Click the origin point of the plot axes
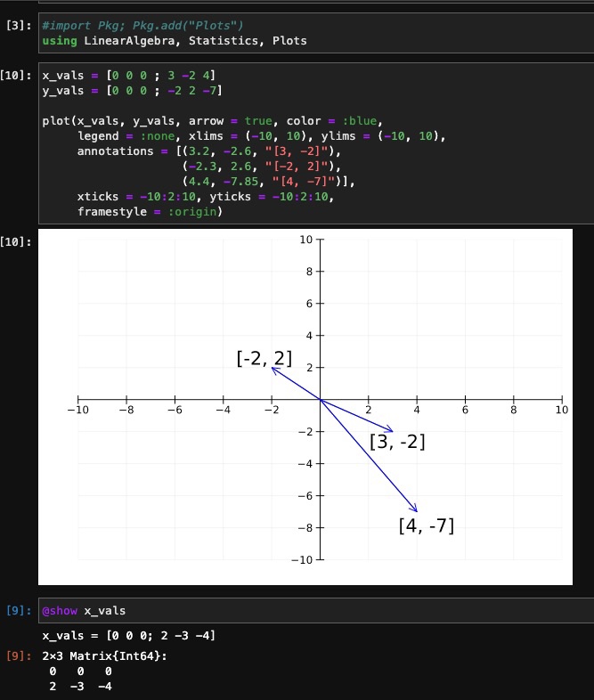 (x=320, y=400)
